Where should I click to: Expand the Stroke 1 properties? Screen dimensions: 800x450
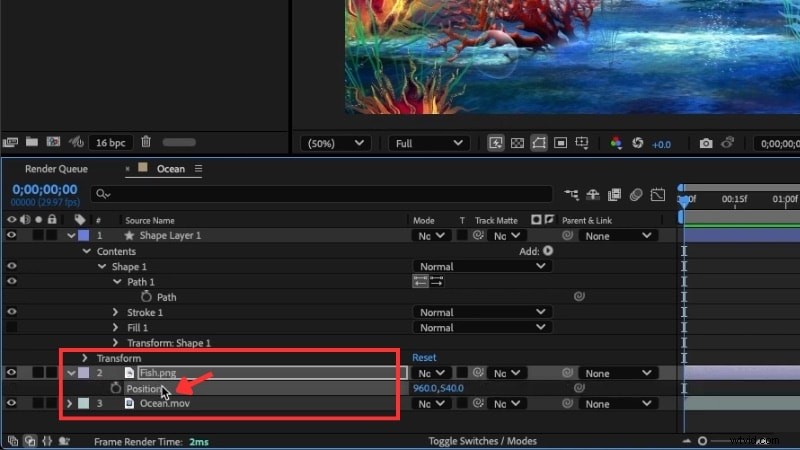click(x=115, y=312)
